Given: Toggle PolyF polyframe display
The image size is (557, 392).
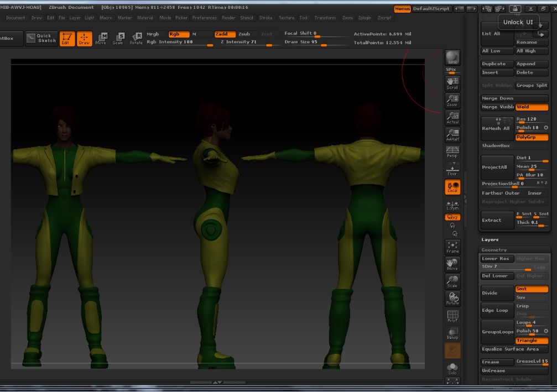Looking at the screenshot, I should [452, 316].
